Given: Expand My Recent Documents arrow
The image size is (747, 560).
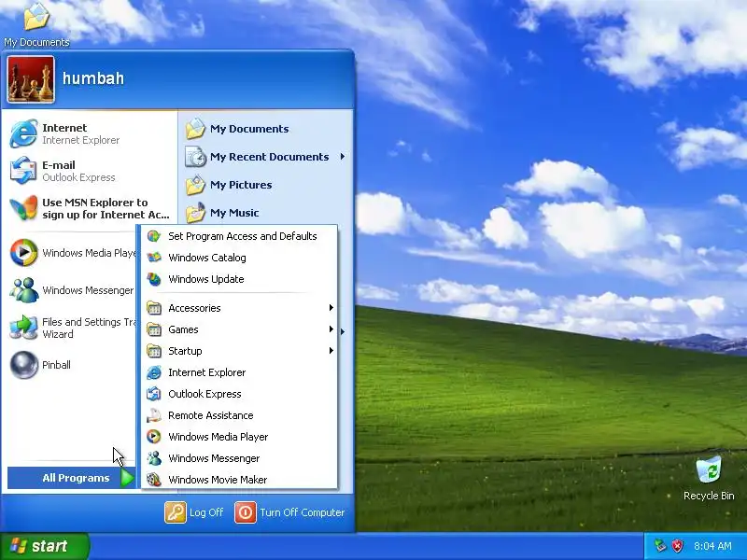Looking at the screenshot, I should tap(343, 157).
